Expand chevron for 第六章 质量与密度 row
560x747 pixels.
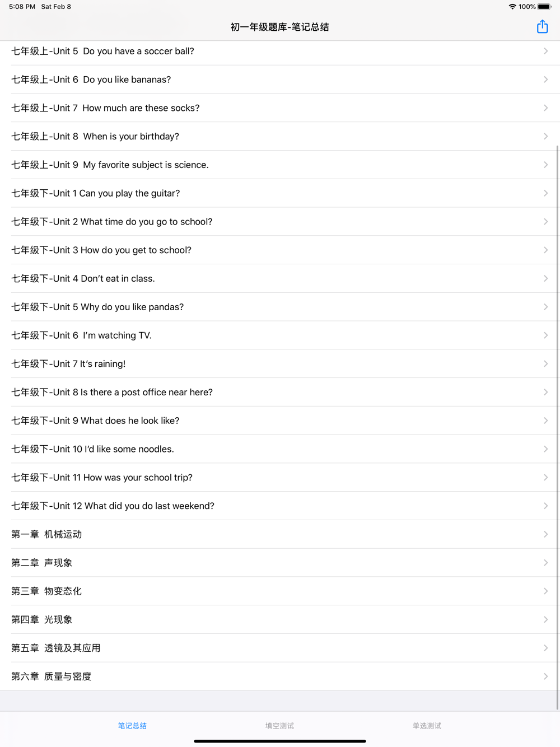point(545,676)
